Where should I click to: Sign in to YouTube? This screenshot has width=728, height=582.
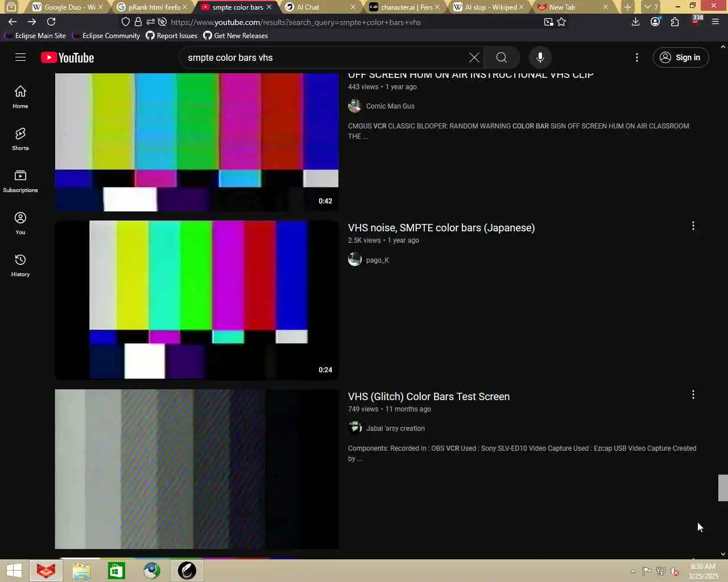tap(680, 57)
